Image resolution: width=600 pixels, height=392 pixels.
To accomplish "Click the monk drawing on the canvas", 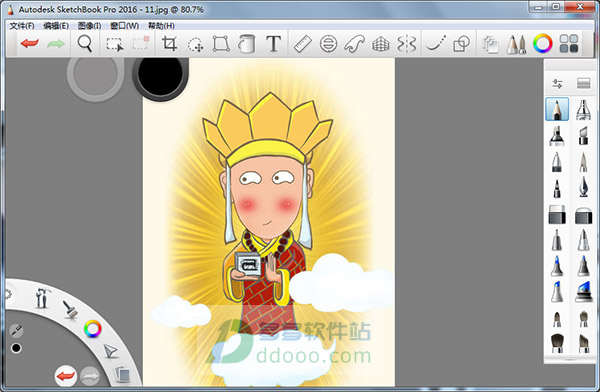I will click(x=267, y=214).
